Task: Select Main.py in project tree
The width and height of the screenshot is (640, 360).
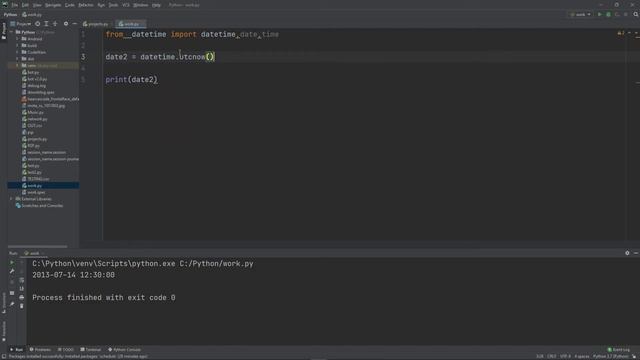Action: pyautogui.click(x=33, y=112)
